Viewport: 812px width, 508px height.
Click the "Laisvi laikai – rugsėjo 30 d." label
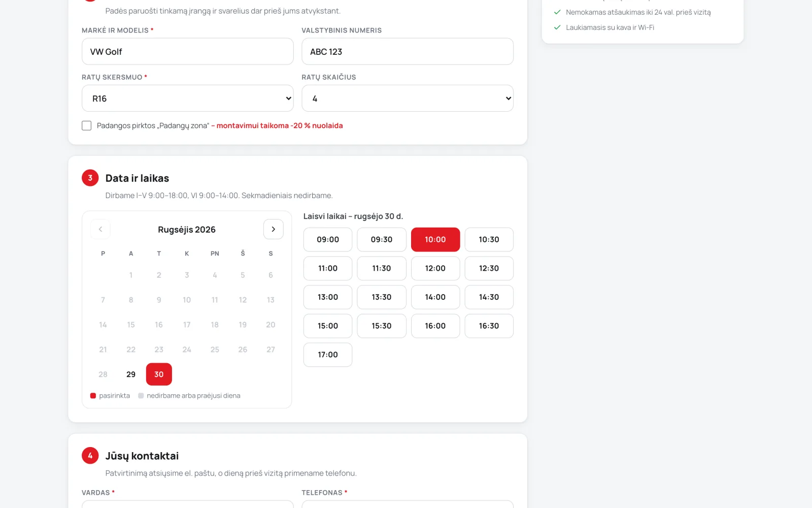353,216
